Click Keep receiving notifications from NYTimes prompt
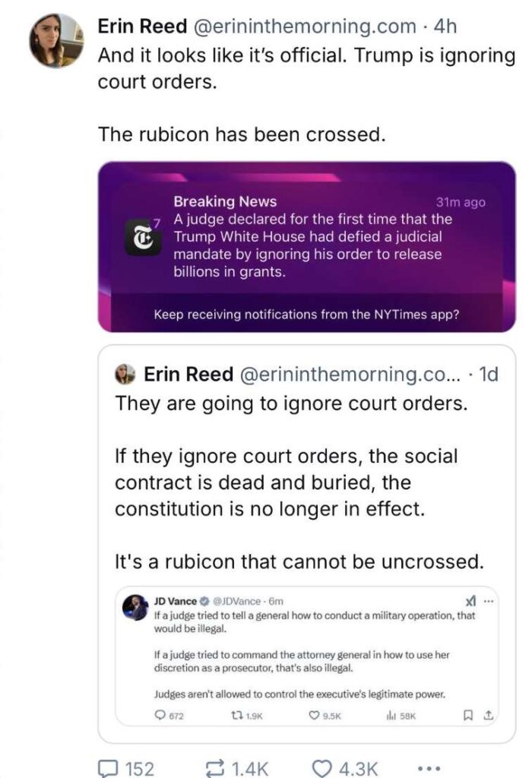The image size is (532, 778). click(306, 315)
